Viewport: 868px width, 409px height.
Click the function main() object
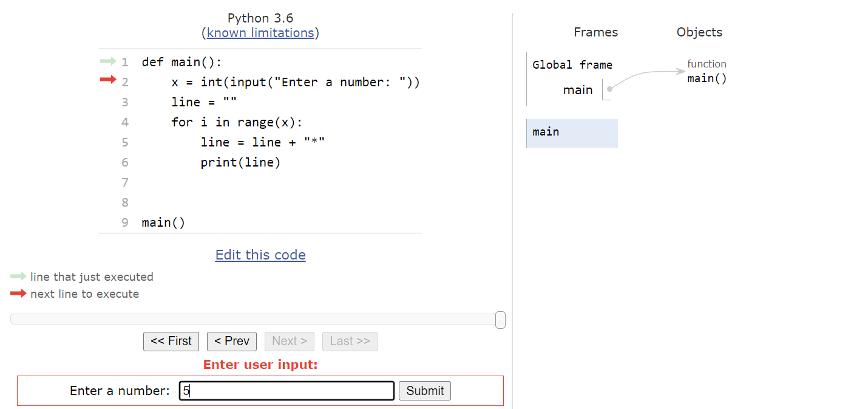(x=707, y=78)
